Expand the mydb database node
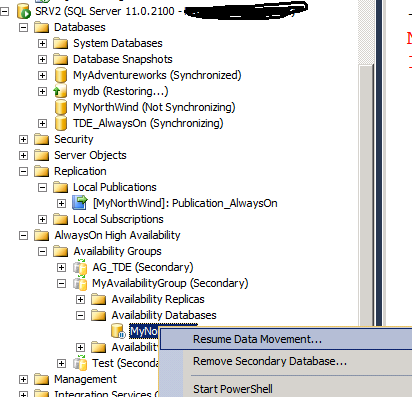This screenshot has width=412, height=397. tap(42, 91)
